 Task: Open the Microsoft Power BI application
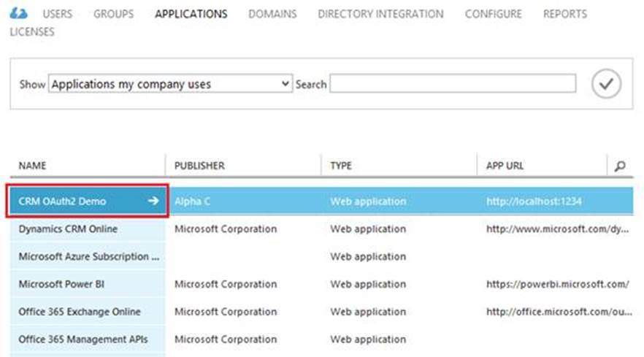(x=61, y=284)
